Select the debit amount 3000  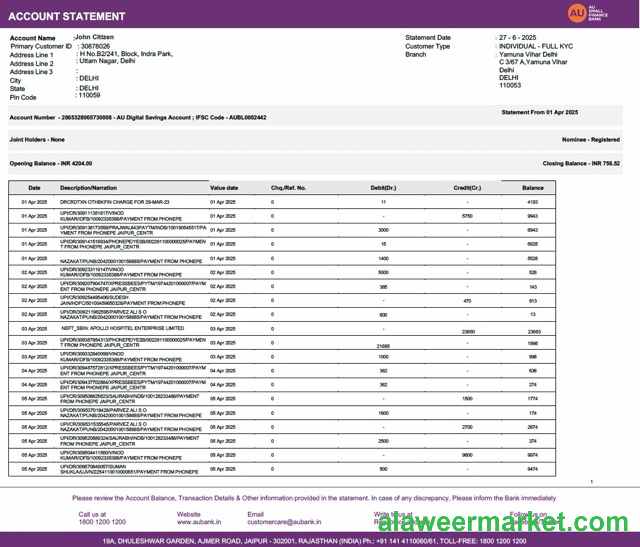click(383, 230)
